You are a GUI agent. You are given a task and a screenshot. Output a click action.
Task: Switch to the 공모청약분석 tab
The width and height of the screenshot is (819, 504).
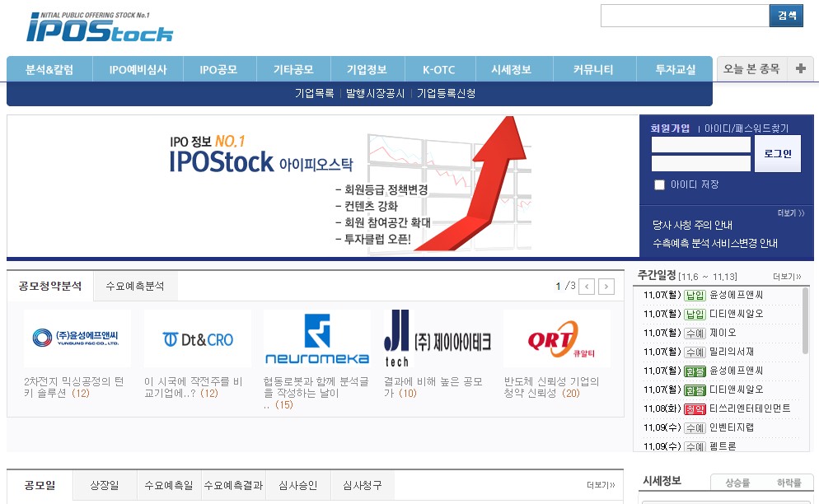pyautogui.click(x=50, y=287)
